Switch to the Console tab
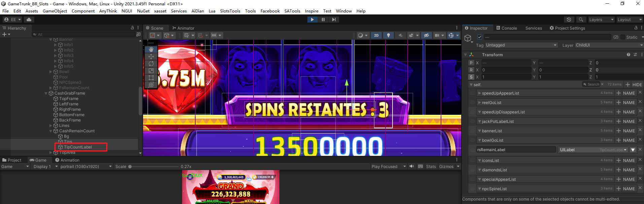This screenshot has width=644, height=204. (x=507, y=28)
